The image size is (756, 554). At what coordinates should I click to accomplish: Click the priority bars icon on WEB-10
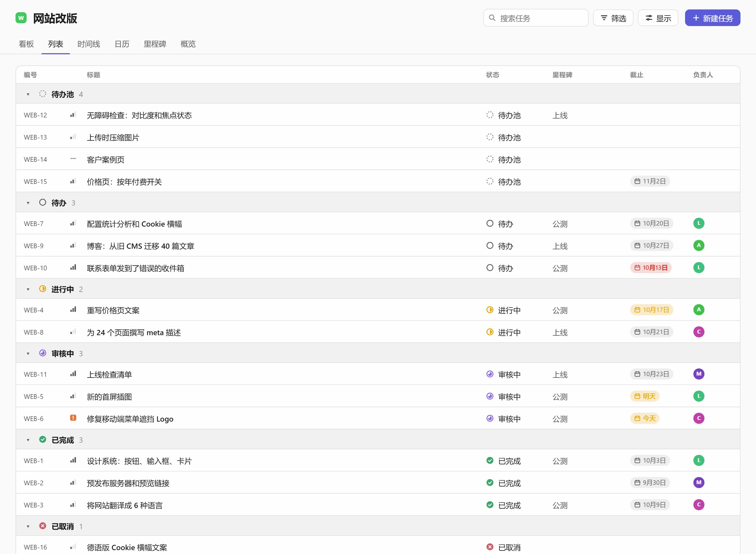(73, 268)
